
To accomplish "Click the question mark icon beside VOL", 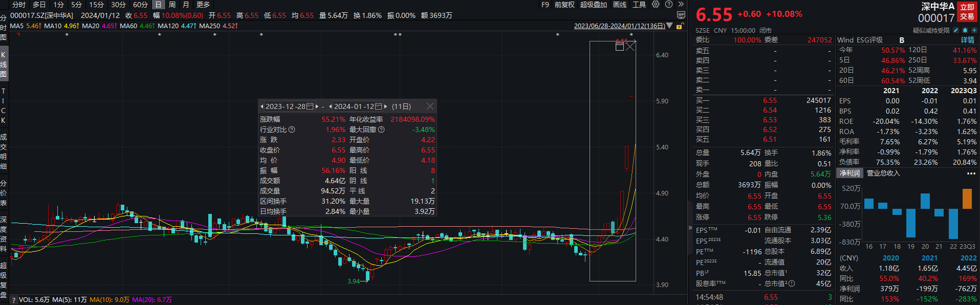I will [14, 300].
